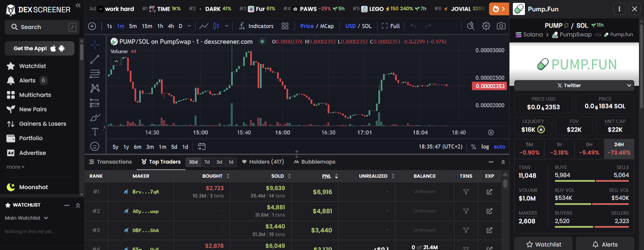
Task: Take a chart snapshot with camera icon
Action: [x=501, y=26]
